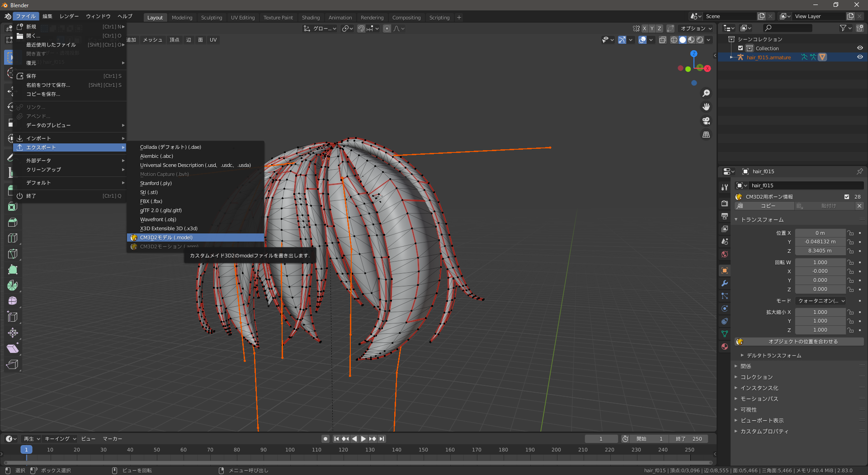Switch perspective/orthographic with grid icon
This screenshot has width=868, height=475.
coord(706,135)
